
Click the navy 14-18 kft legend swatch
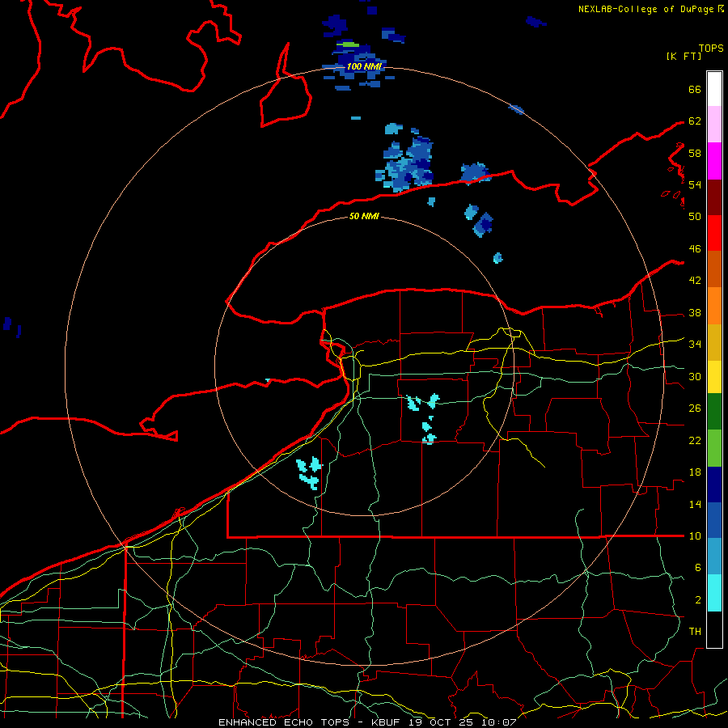coord(714,485)
